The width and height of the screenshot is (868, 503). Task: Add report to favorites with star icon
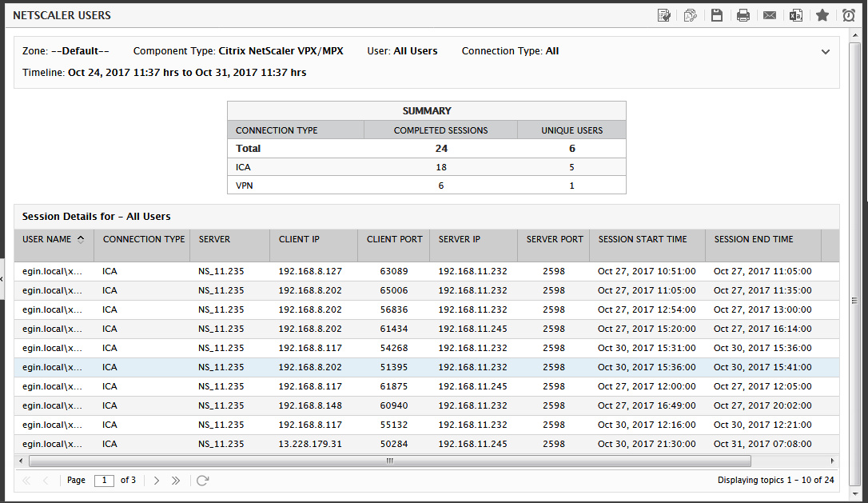click(x=822, y=15)
